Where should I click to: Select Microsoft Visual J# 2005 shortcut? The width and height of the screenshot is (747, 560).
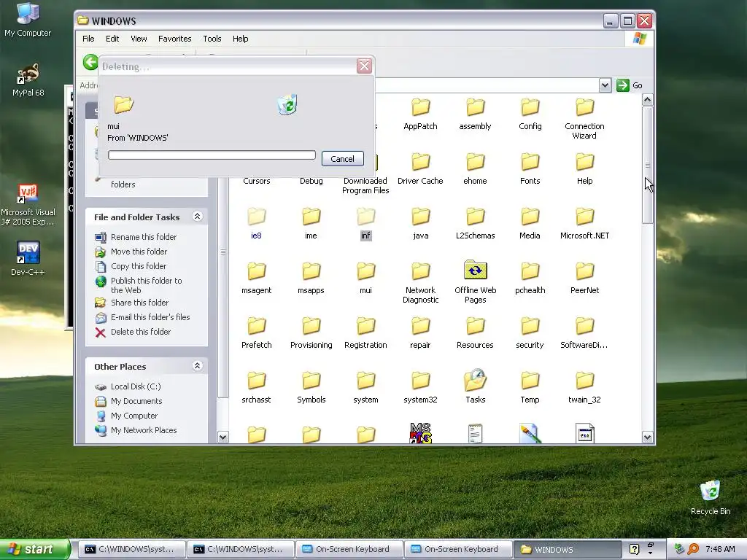(28, 205)
